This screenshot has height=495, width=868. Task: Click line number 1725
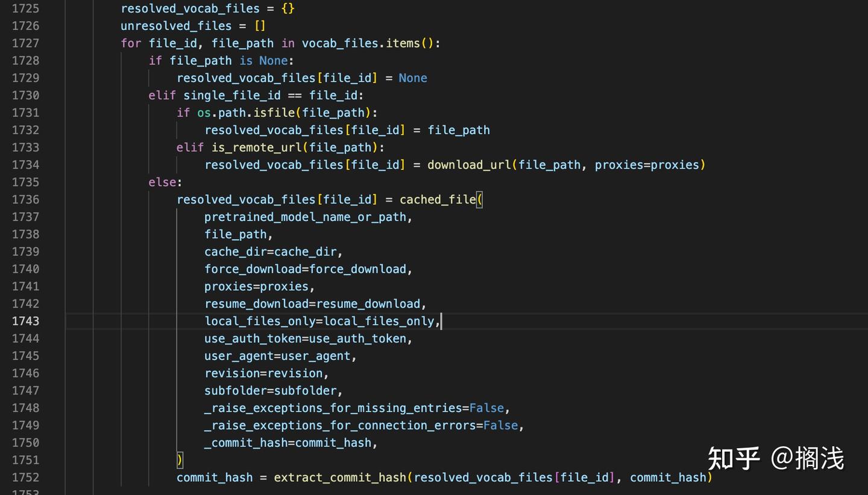(25, 8)
